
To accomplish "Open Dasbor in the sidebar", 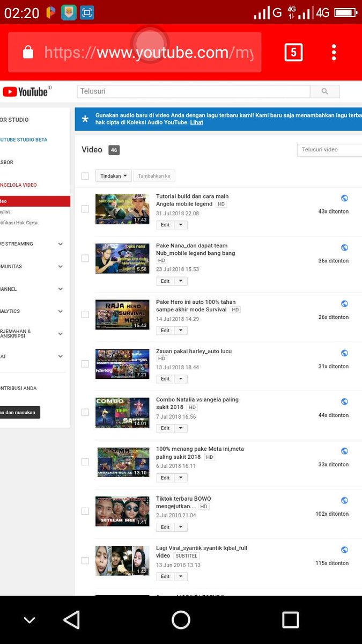I will (7, 162).
